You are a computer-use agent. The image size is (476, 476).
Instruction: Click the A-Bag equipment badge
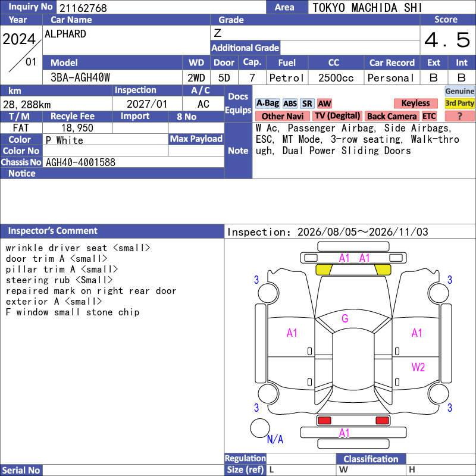point(267,104)
